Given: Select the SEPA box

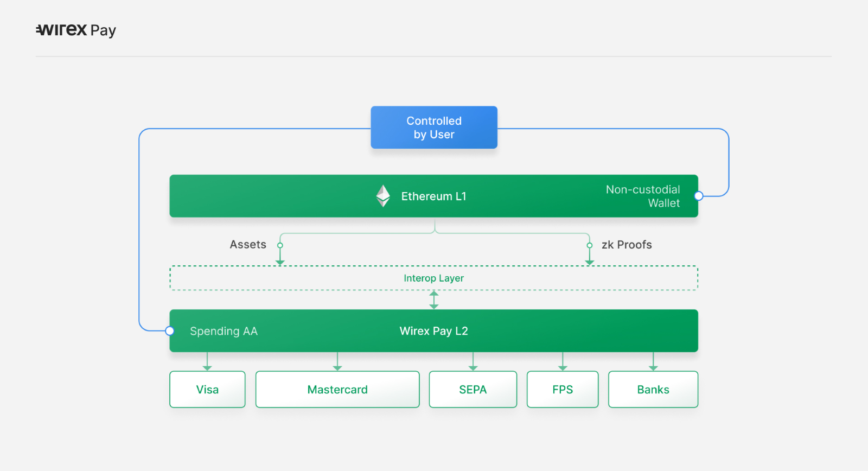Looking at the screenshot, I should (x=473, y=390).
